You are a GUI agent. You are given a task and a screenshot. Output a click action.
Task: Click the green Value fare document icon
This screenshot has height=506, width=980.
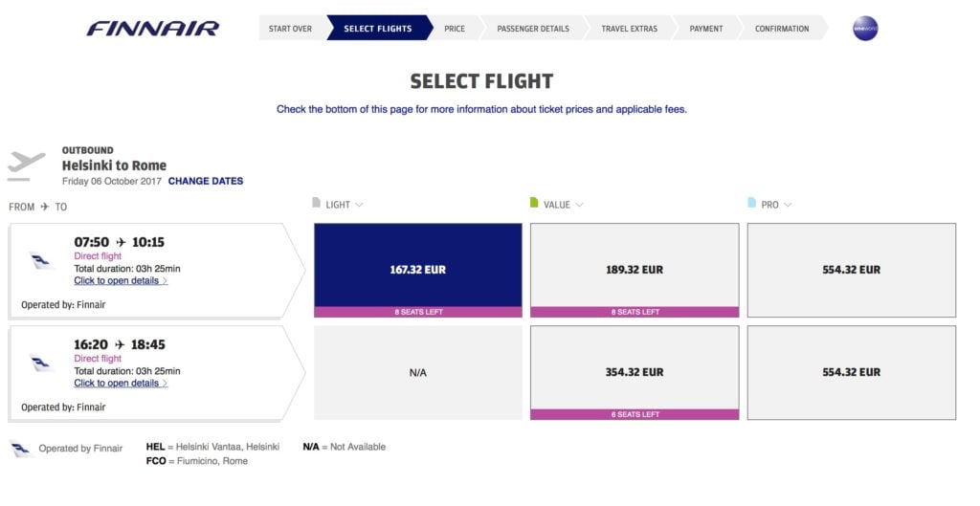(x=534, y=203)
